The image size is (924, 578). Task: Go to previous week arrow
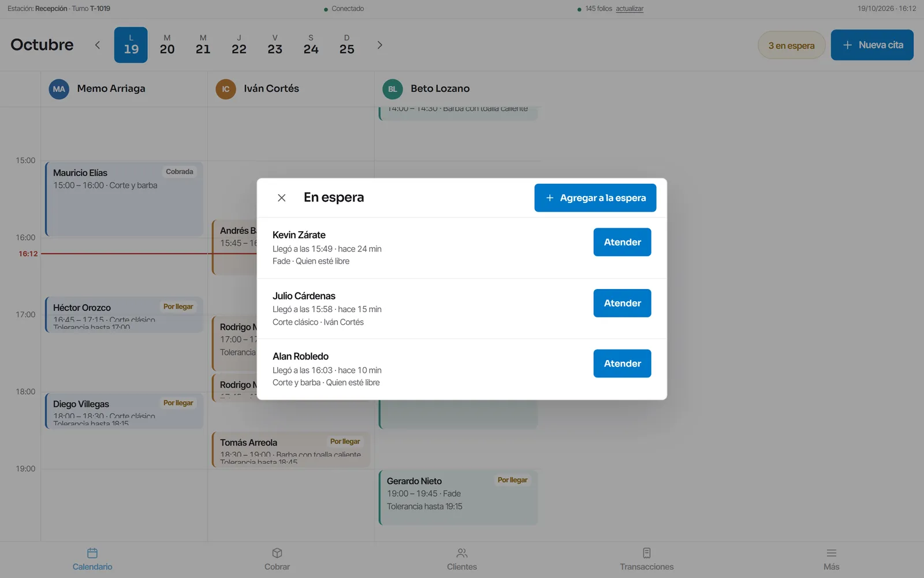coord(98,45)
